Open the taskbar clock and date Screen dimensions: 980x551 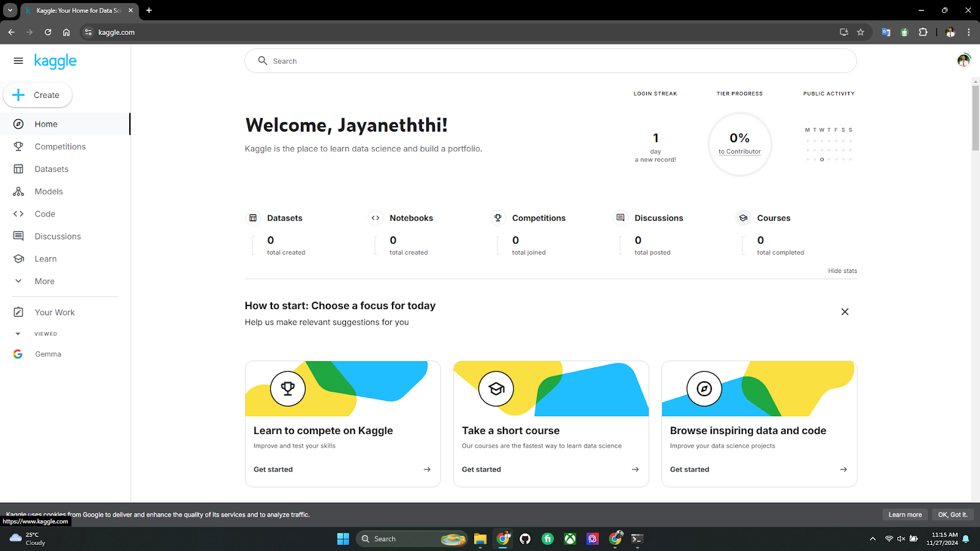click(942, 539)
